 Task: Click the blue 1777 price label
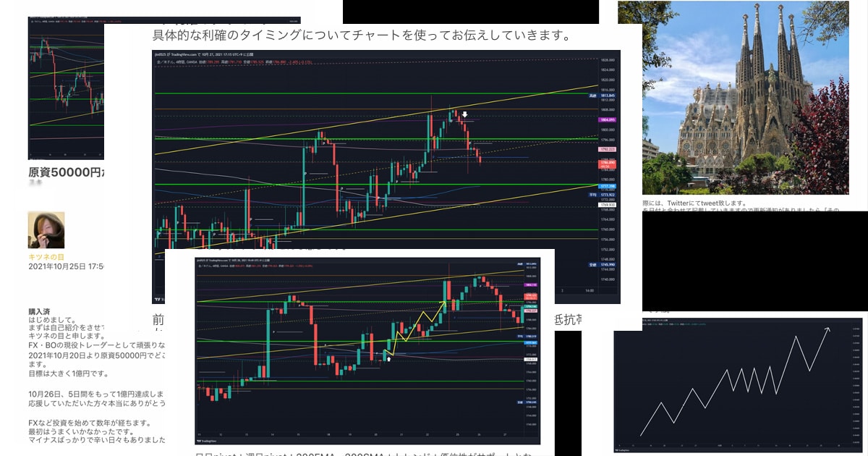click(x=607, y=186)
